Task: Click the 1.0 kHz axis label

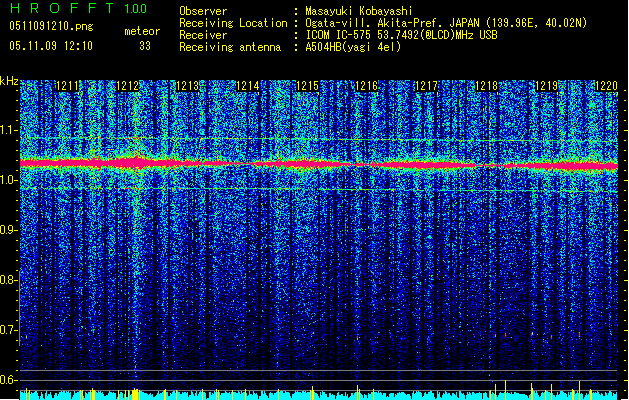Action: (8, 180)
